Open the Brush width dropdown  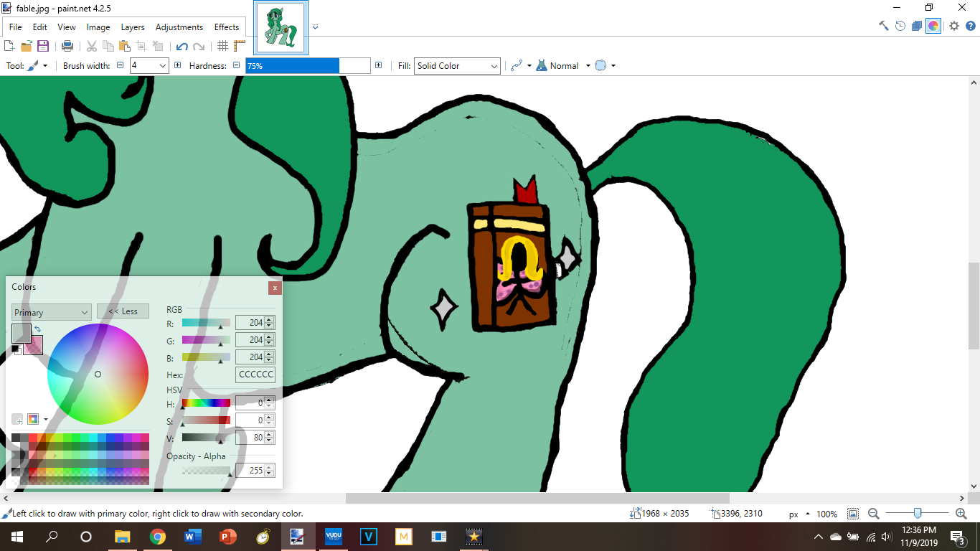pyautogui.click(x=149, y=66)
